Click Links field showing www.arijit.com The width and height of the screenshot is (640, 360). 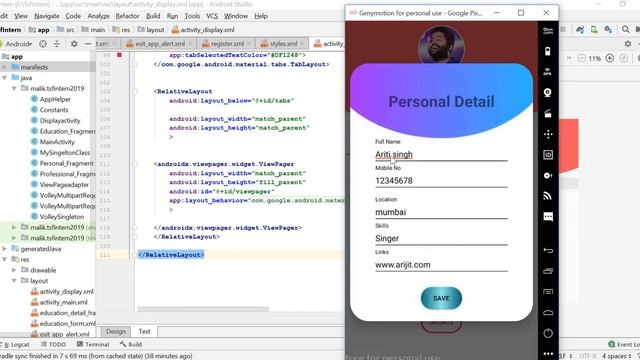coord(441,265)
